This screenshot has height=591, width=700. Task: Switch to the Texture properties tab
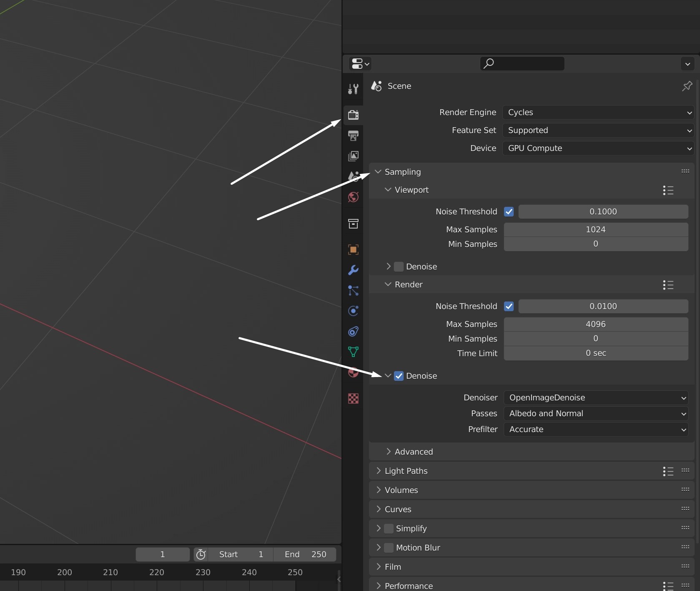(353, 398)
